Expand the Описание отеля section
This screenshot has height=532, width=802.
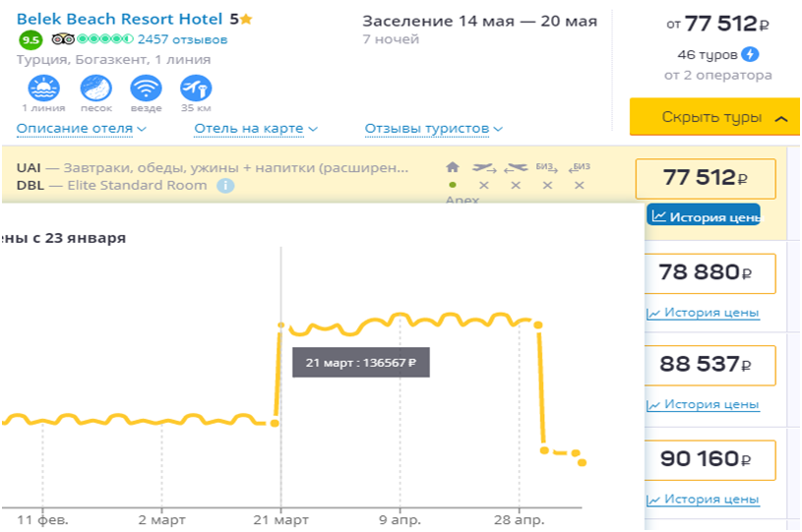pyautogui.click(x=82, y=129)
